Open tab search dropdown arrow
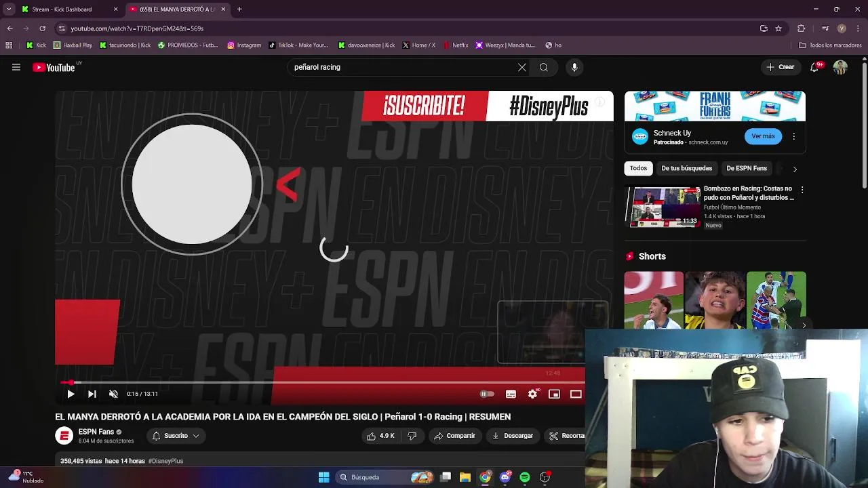Screen dimensions: 868x488 [x=8, y=9]
